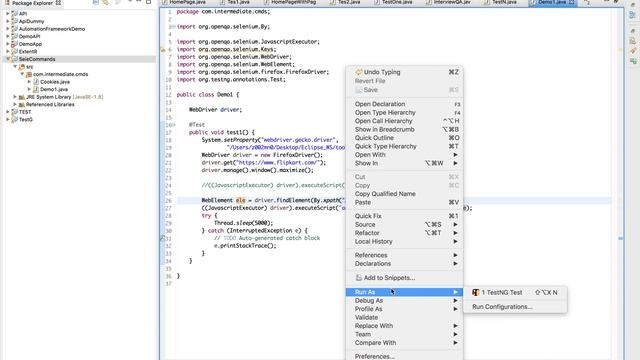This screenshot has height=360, width=640.
Task: Open the Replace With submenu
Action: [404, 326]
